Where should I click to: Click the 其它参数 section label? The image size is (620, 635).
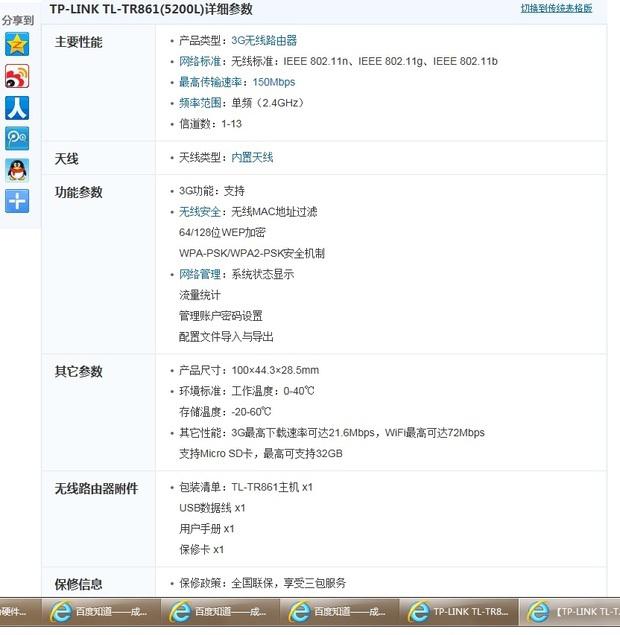(x=79, y=371)
